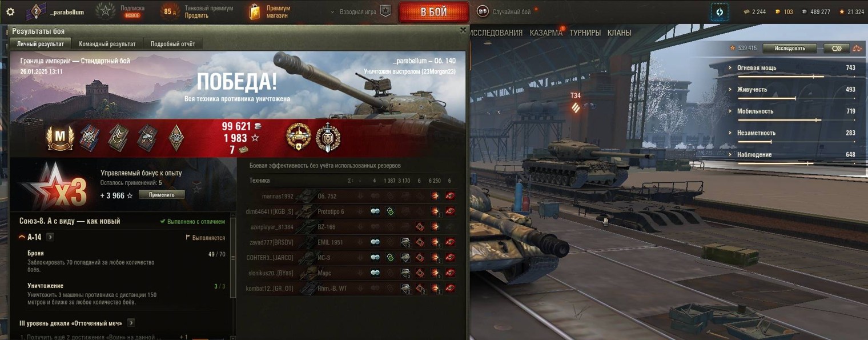The height and width of the screenshot is (340, 868).
Task: Click the vehicle comparison scales icon
Action: (858, 49)
